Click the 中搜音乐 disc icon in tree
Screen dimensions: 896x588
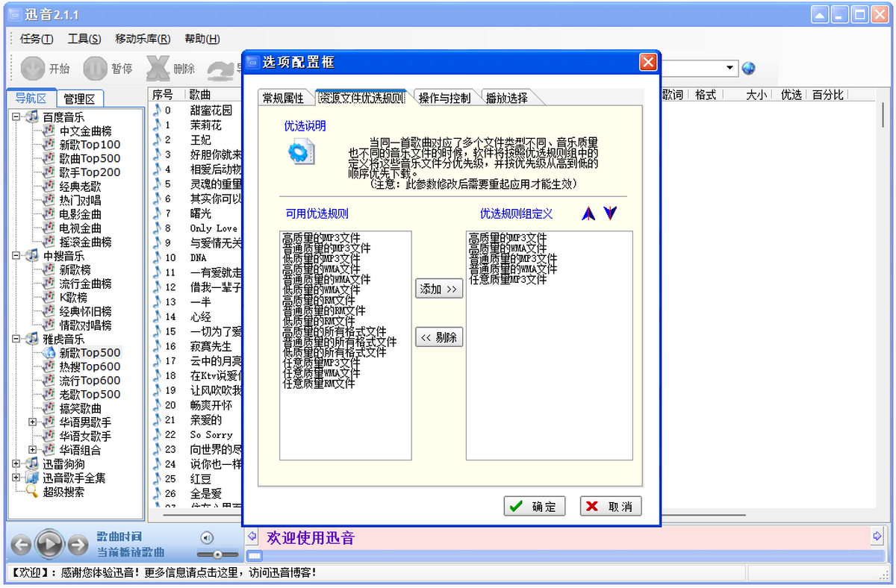tap(31, 256)
